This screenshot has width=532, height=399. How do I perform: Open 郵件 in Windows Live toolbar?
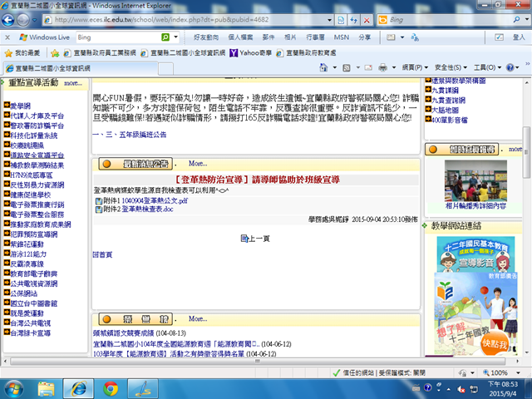[268, 37]
